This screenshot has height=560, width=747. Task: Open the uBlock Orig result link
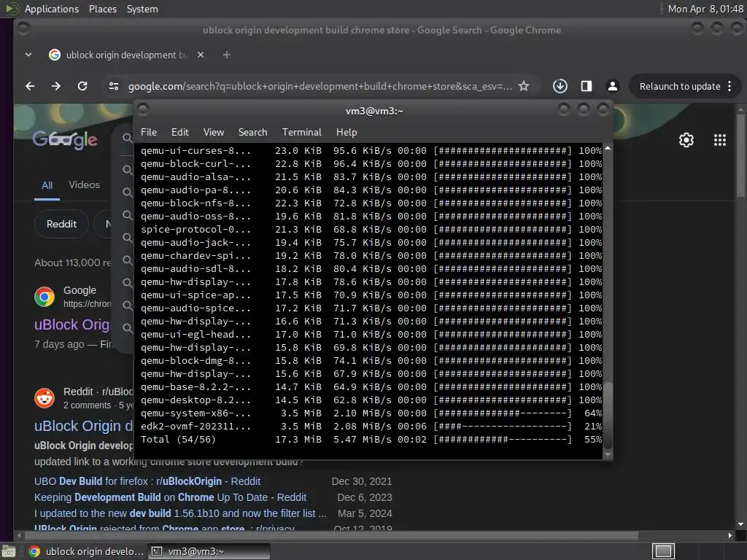[72, 324]
